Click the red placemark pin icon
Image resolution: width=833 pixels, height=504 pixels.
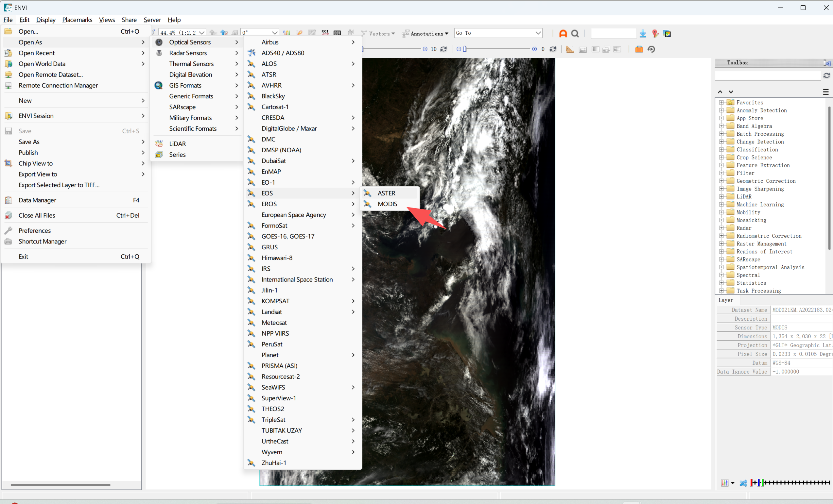(x=655, y=33)
